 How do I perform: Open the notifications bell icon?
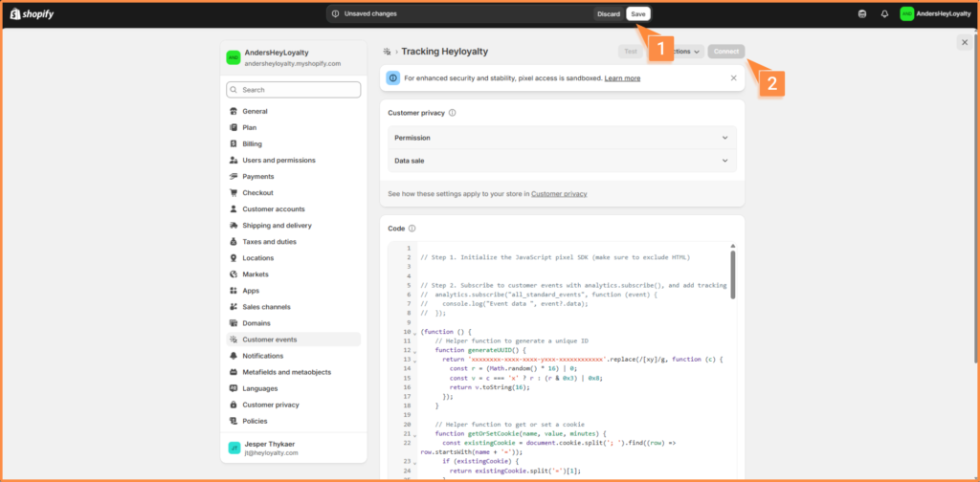pos(884,13)
